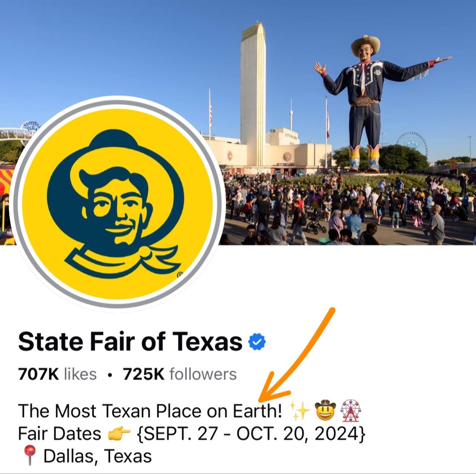The image size is (476, 474).
Task: Click the State Fair of Texas page name
Action: [130, 342]
